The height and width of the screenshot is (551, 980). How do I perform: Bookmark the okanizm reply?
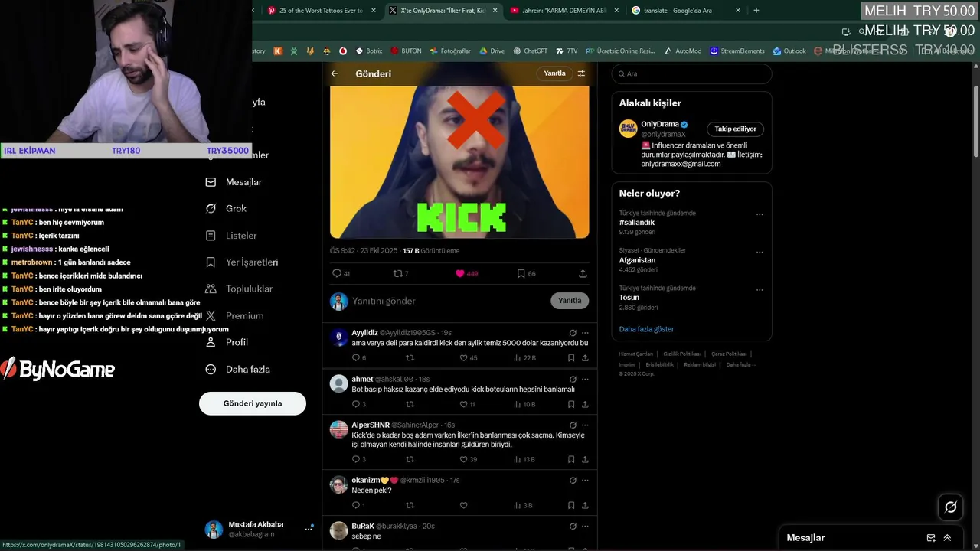pos(571,505)
